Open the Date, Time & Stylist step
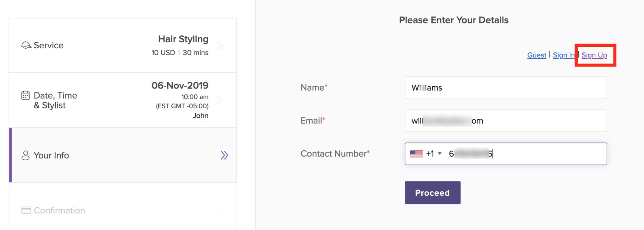The image size is (644, 230). coord(123,100)
